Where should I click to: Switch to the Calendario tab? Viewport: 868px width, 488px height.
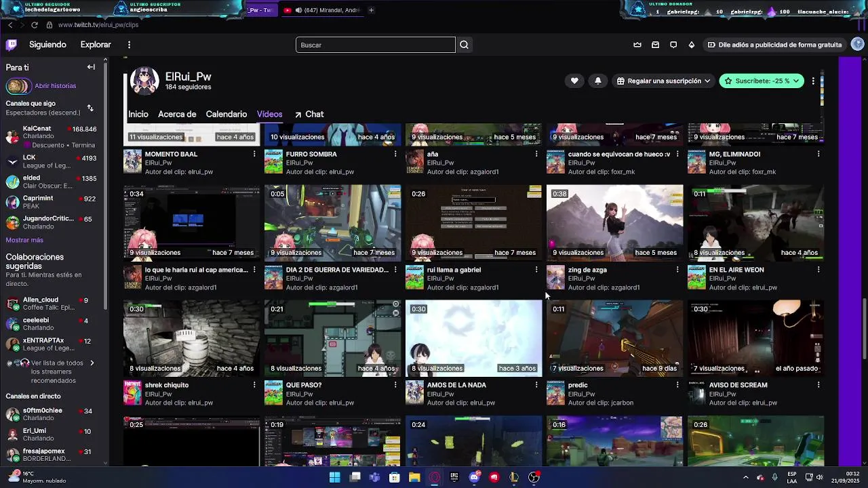[226, 114]
